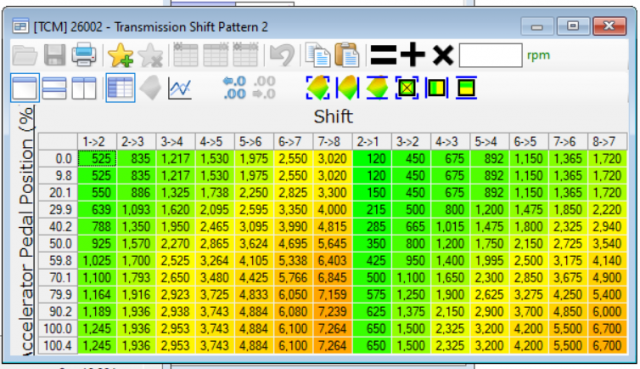Click the multiply value icon
Viewport: 640px width, 369px height.
443,55
